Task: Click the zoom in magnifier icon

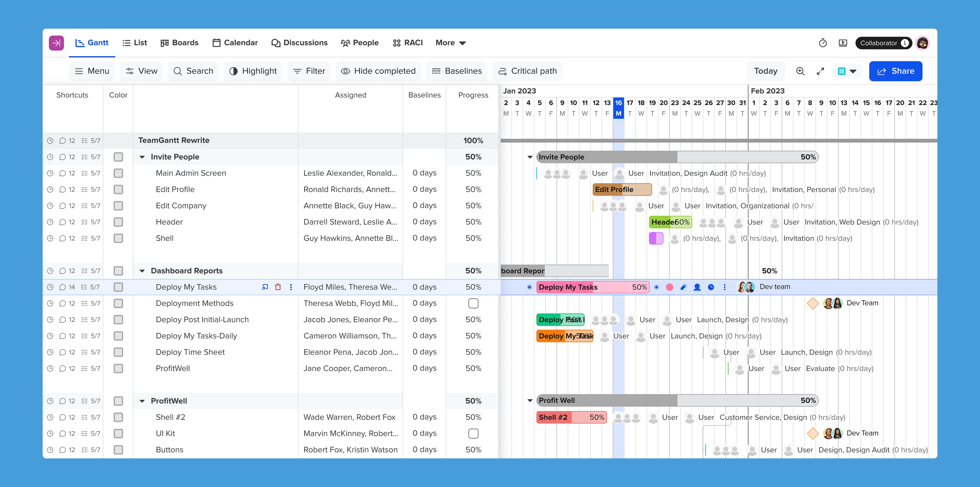Action: click(x=800, y=71)
